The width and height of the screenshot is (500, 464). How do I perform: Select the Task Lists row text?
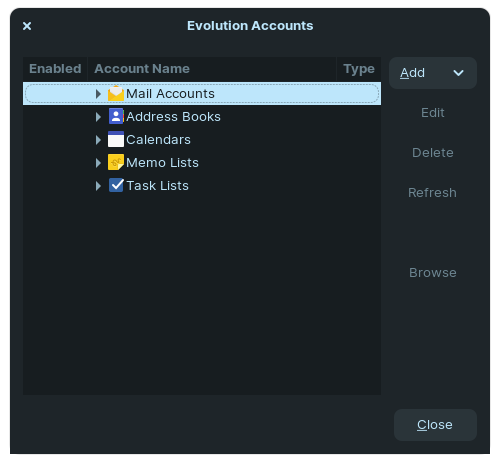158,186
